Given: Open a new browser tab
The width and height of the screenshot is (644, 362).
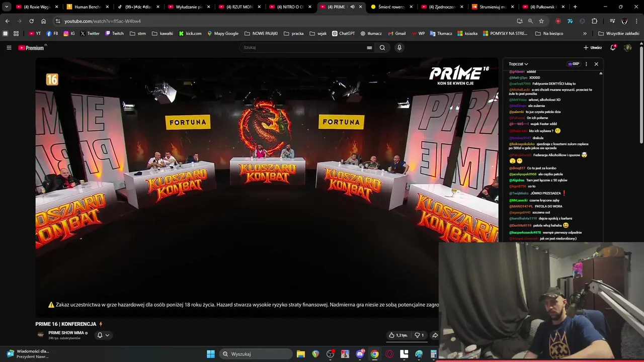Looking at the screenshot, I should (x=575, y=7).
